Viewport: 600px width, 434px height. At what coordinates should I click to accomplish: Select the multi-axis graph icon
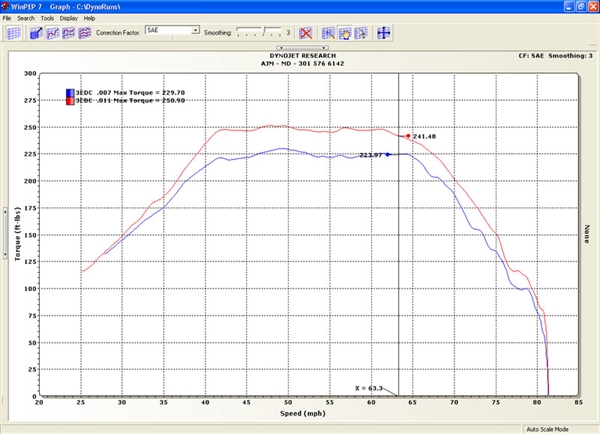click(x=68, y=33)
